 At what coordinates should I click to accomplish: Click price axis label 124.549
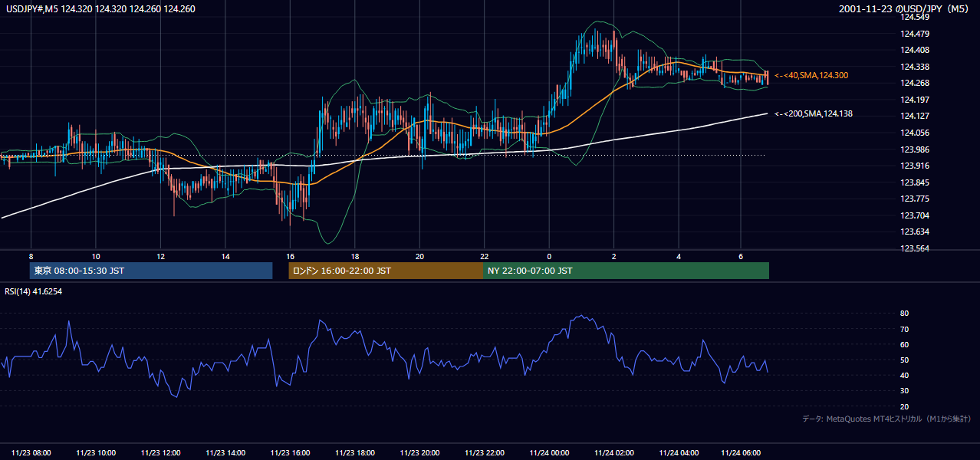914,17
